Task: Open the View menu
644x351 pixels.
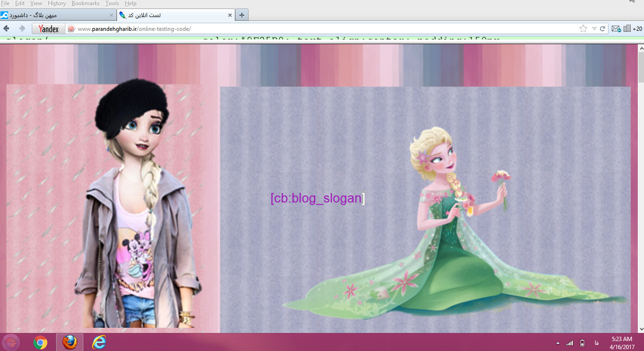Action: (36, 3)
